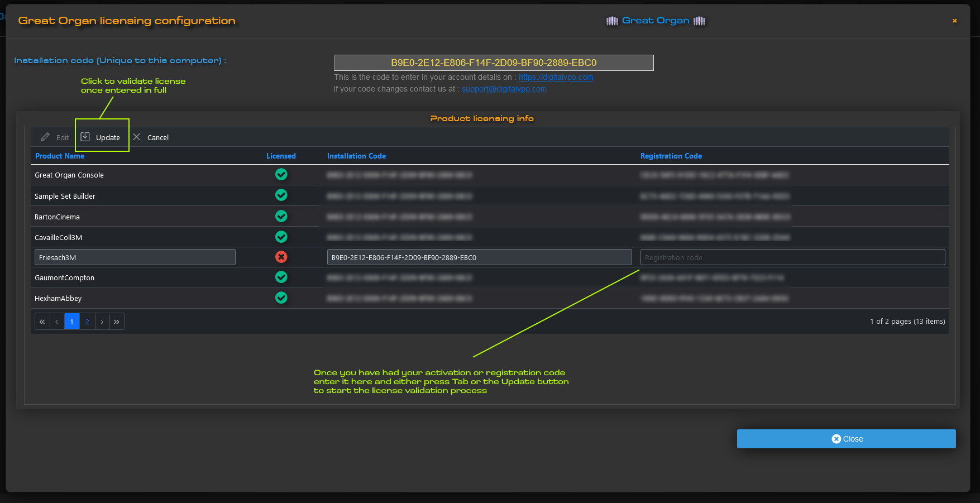Screen dimensions: 980x503
Task: Click the Great Organ logo in header
Action: pos(656,21)
